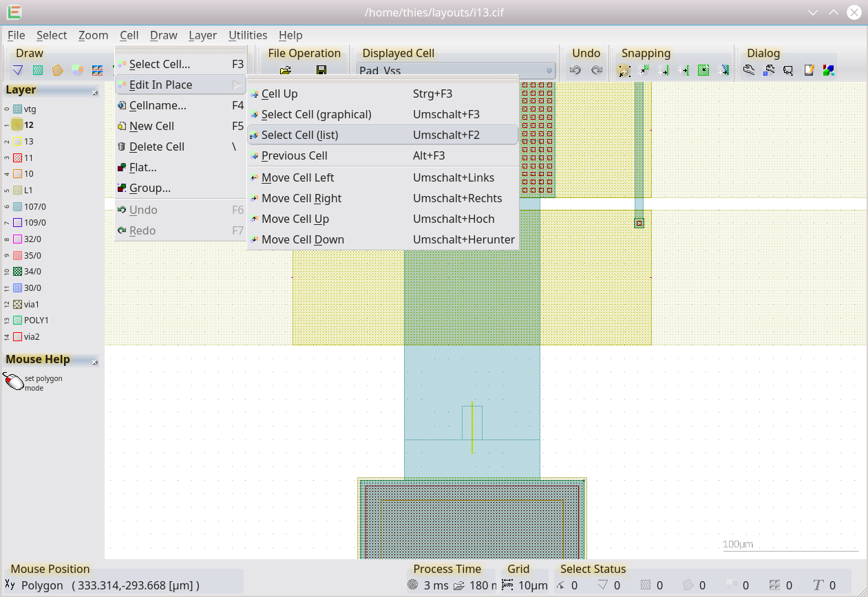The height and width of the screenshot is (597, 868).
Task: Click the process time circular icon
Action: 412,585
